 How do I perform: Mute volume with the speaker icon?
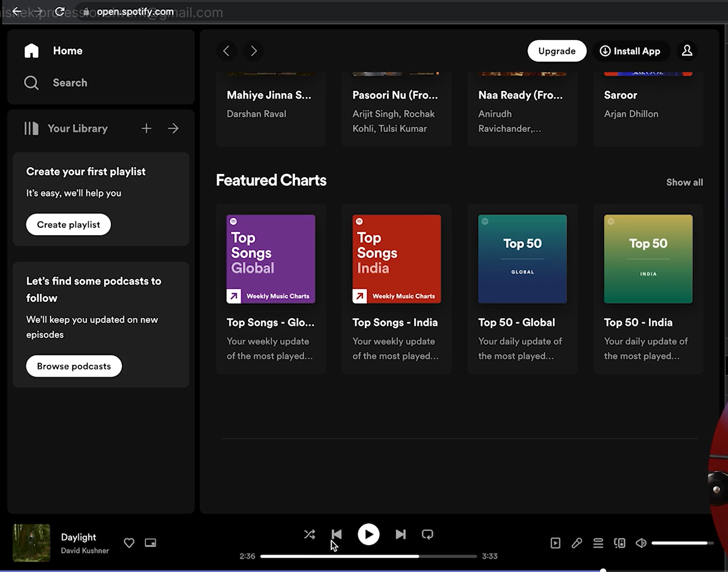641,543
